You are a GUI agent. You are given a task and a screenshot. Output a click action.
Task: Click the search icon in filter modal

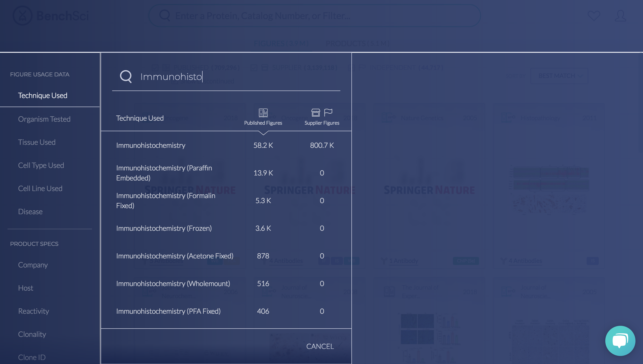coord(126,76)
